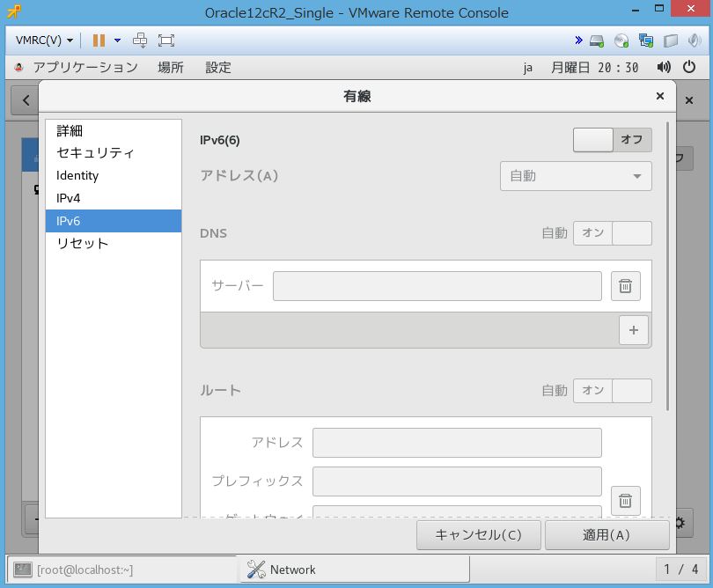
Task: Click the floppy drive device icon
Action: (670, 40)
